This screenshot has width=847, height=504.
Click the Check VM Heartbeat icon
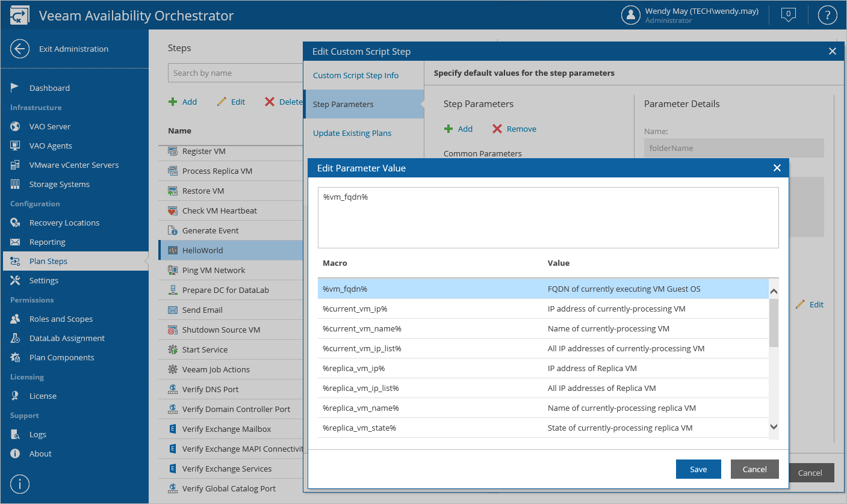172,211
